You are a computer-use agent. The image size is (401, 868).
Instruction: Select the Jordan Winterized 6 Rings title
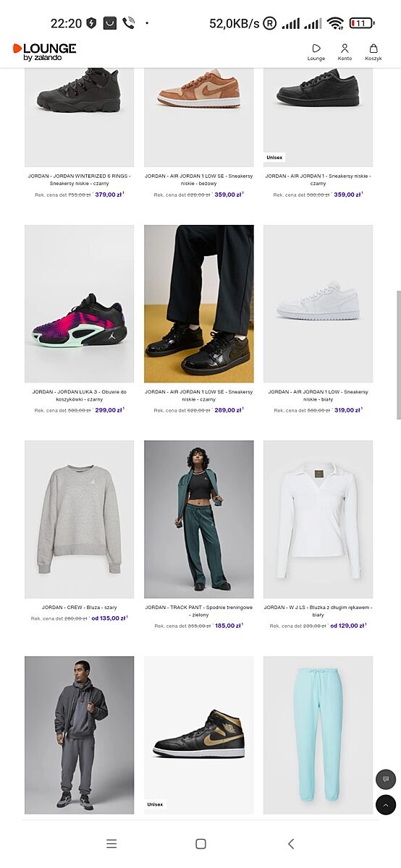(80, 180)
